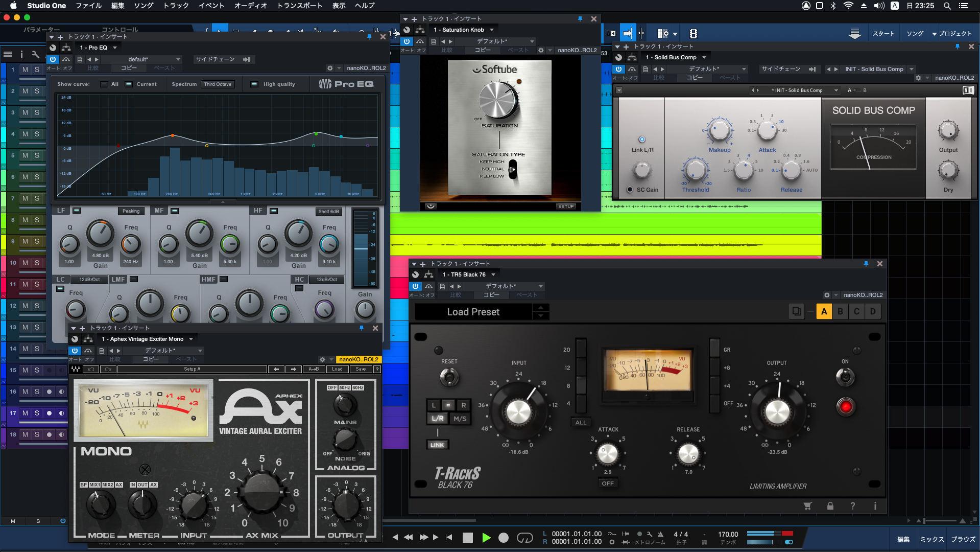
Task: Click Black 76 info icon
Action: pyautogui.click(x=875, y=506)
